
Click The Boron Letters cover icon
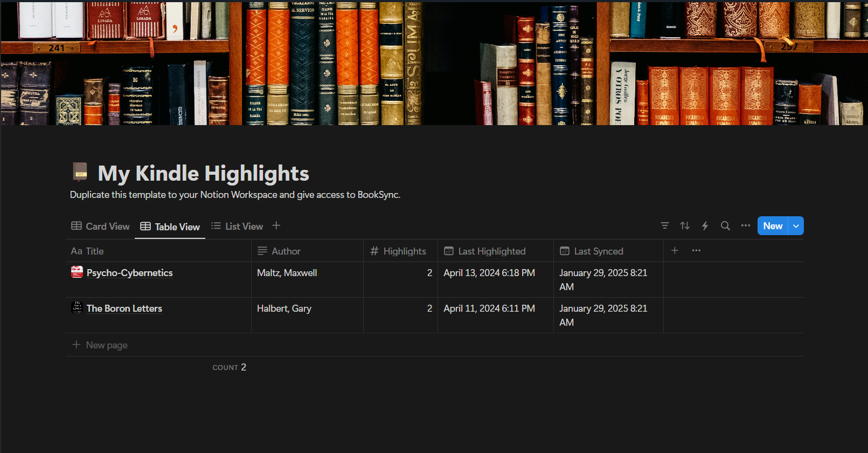(77, 307)
